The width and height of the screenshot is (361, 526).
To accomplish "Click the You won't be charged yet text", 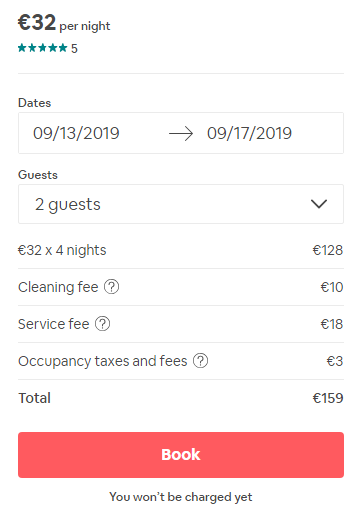I will point(181,497).
